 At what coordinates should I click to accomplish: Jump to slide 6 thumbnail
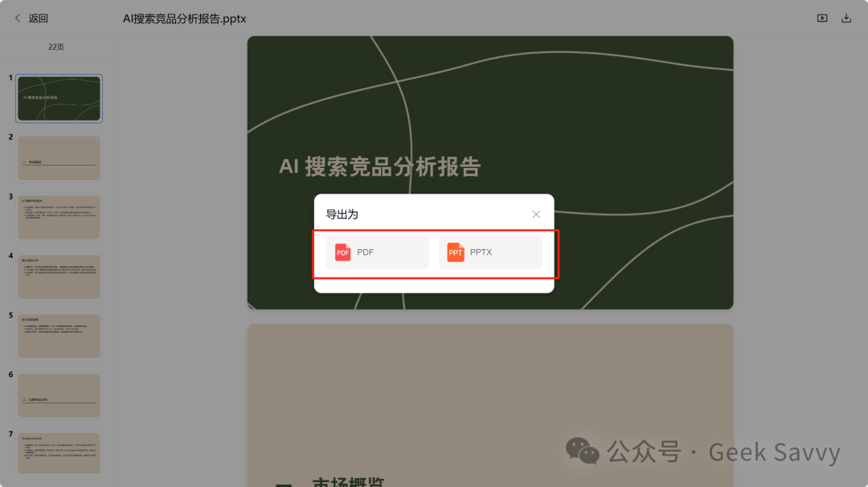click(x=59, y=395)
